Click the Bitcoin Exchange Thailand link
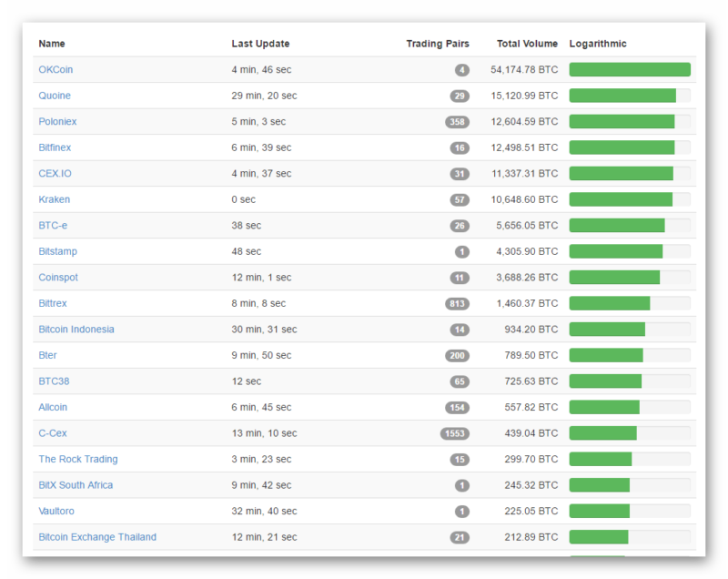Image resolution: width=728 pixels, height=579 pixels. tap(97, 537)
